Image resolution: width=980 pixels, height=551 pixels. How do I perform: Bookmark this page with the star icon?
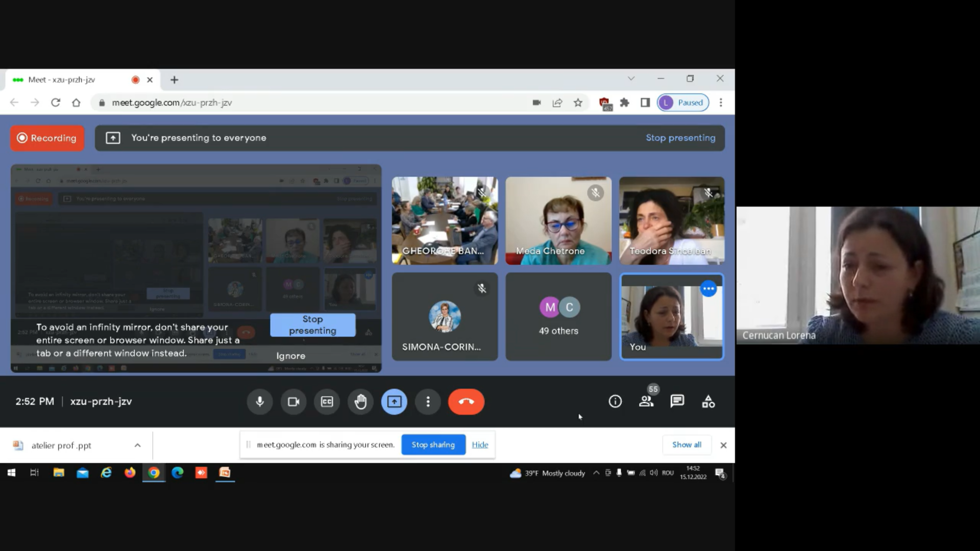click(x=578, y=103)
